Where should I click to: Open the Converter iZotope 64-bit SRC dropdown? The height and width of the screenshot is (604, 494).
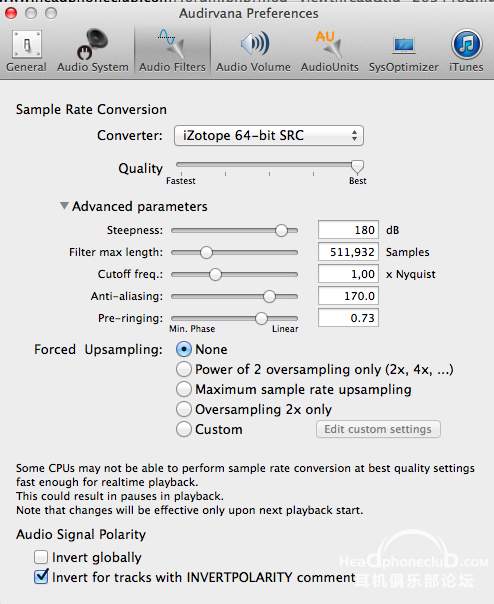(x=269, y=136)
